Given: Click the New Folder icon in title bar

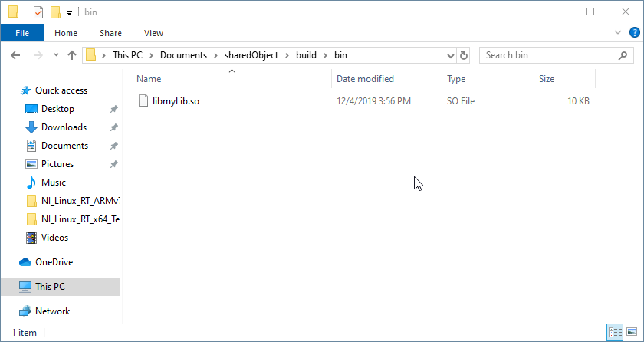Looking at the screenshot, I should (55, 12).
